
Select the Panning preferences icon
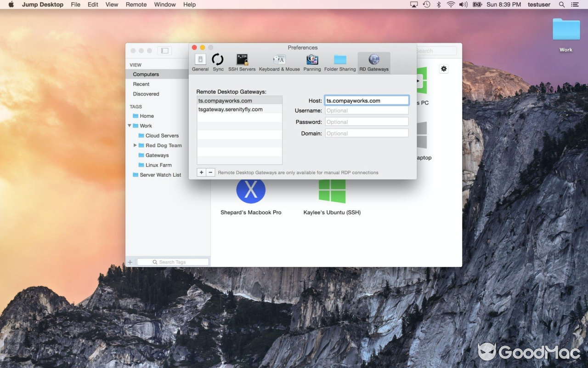pyautogui.click(x=312, y=61)
